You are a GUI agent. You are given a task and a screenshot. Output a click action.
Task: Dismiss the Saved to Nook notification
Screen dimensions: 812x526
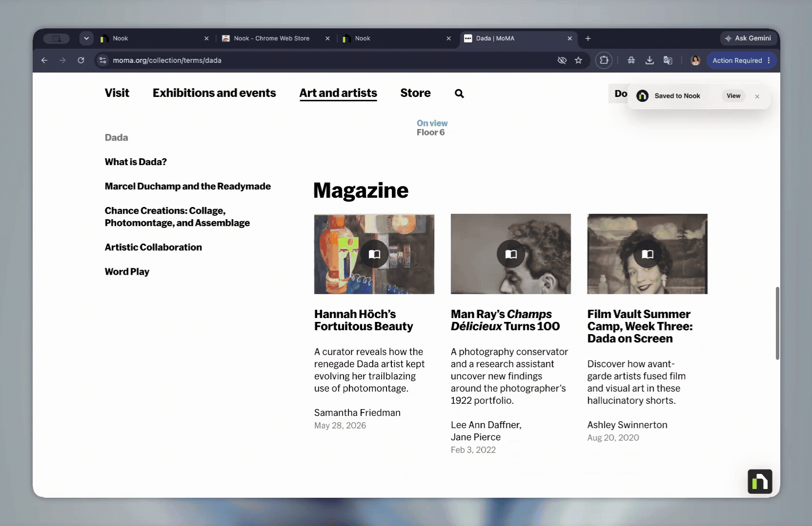[x=757, y=96]
